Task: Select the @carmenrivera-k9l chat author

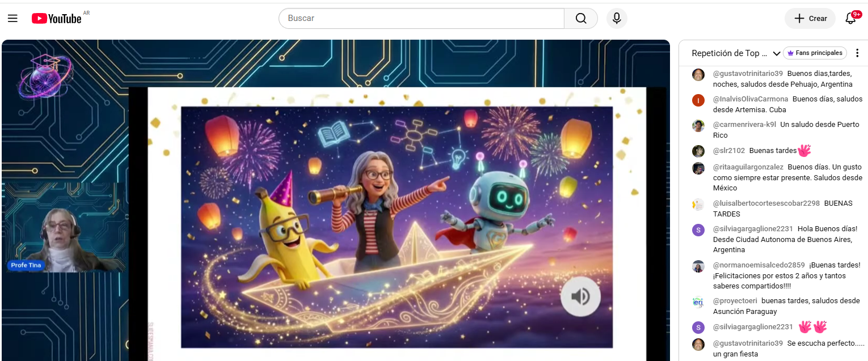Action: click(x=744, y=124)
